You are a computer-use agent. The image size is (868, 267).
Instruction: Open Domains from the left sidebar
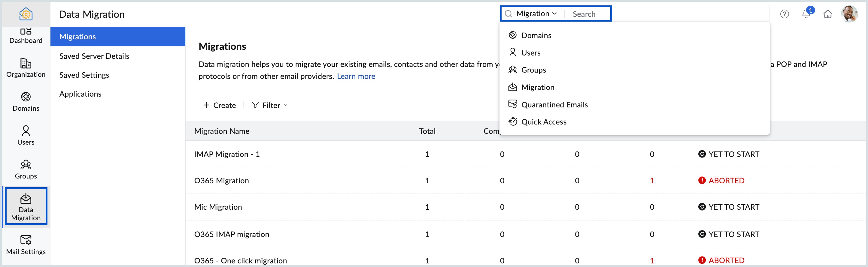26,101
